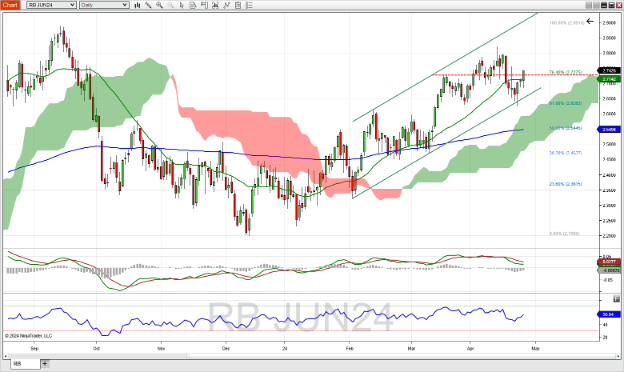Click the 'May' date axis label
624x372 pixels.
click(x=535, y=348)
